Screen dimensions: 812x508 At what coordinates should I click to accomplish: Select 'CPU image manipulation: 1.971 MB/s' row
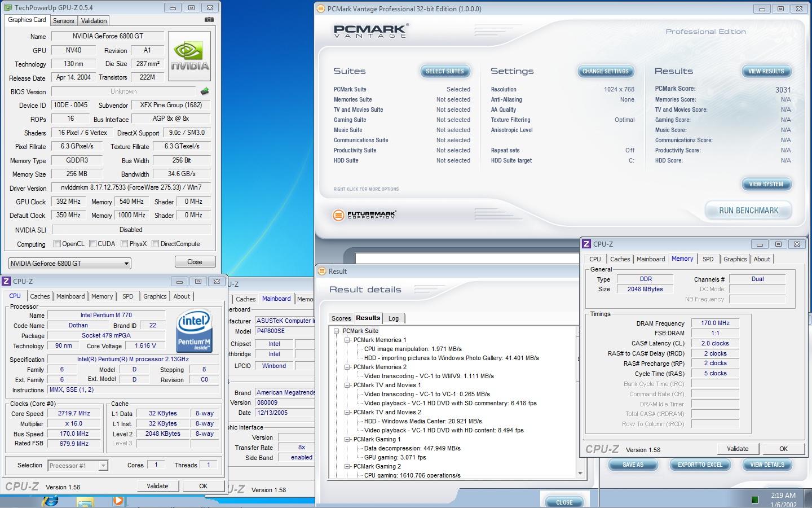[x=413, y=349]
